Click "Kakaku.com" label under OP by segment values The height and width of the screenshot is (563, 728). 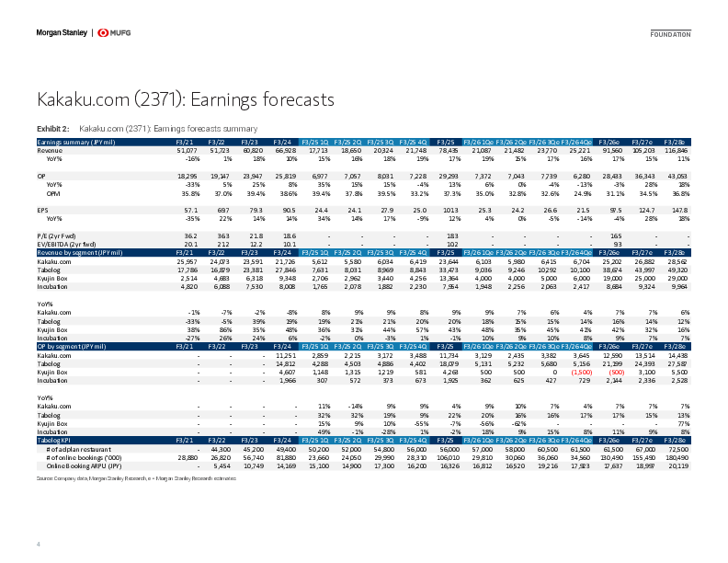pyautogui.click(x=54, y=356)
